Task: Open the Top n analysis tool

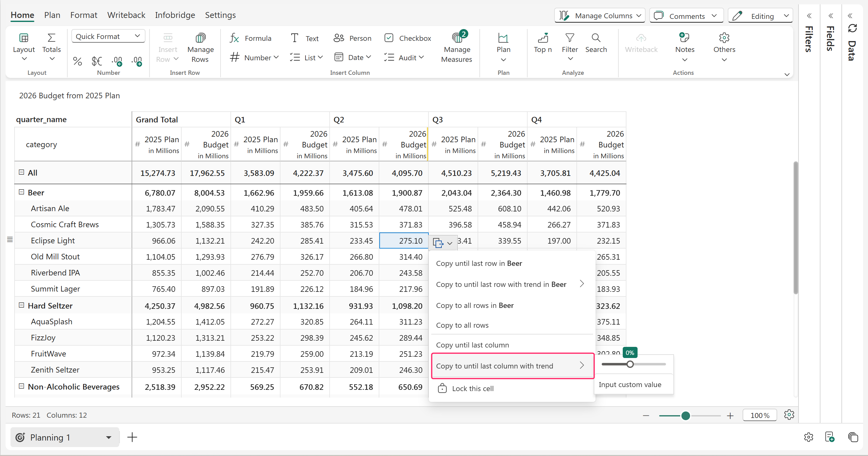Action: [x=542, y=38]
